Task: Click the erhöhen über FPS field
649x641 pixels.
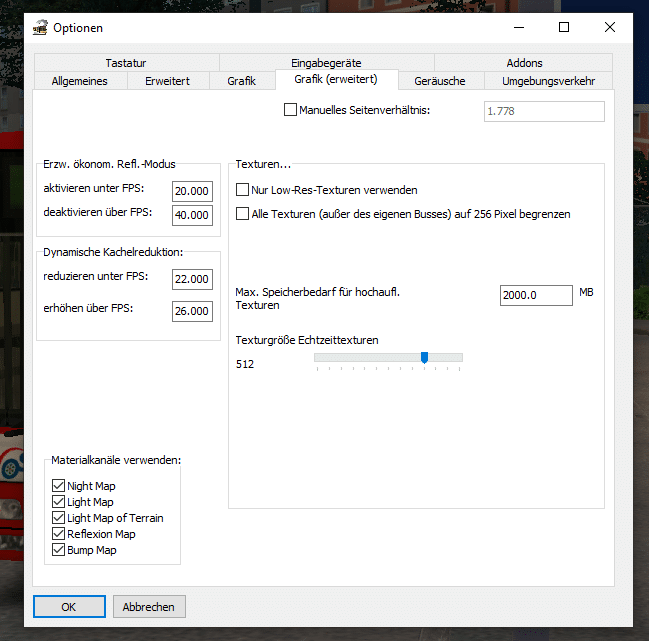Action: click(192, 311)
